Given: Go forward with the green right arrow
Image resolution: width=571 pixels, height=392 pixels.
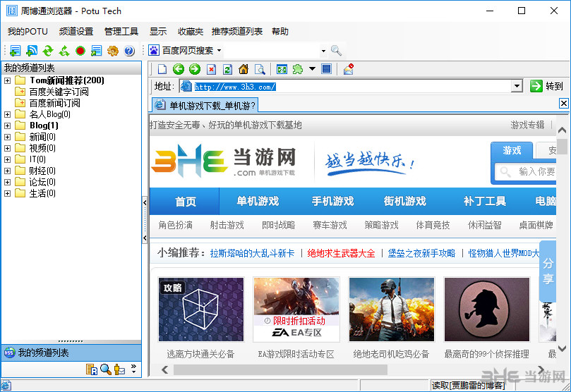Looking at the screenshot, I should click(x=195, y=68).
